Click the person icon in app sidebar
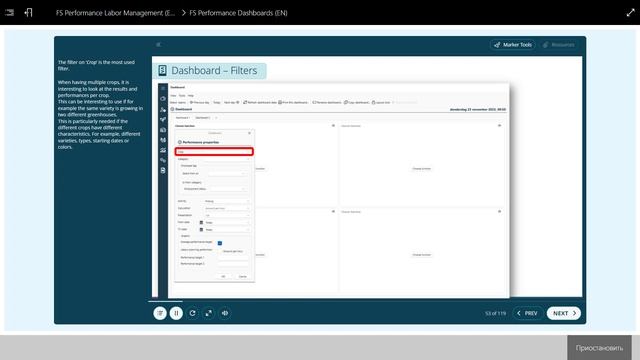 click(163, 109)
